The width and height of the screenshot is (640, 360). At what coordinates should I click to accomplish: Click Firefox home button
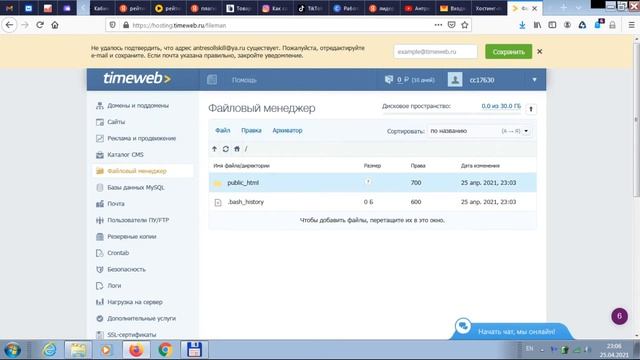point(55,25)
